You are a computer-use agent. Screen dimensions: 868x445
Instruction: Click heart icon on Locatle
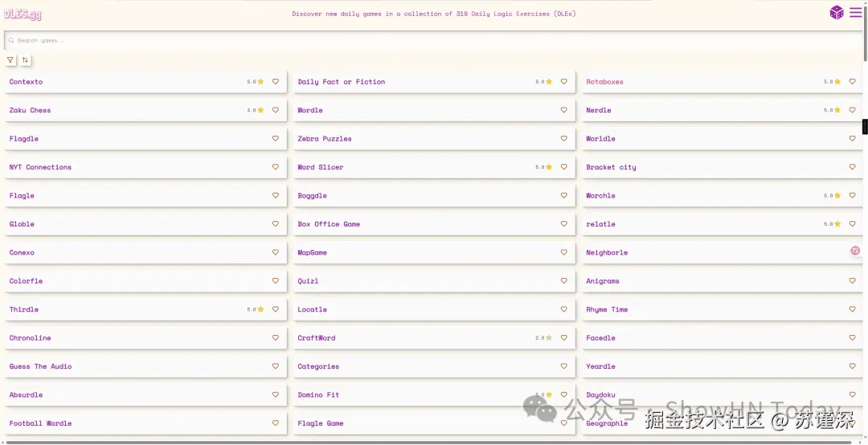tap(563, 309)
